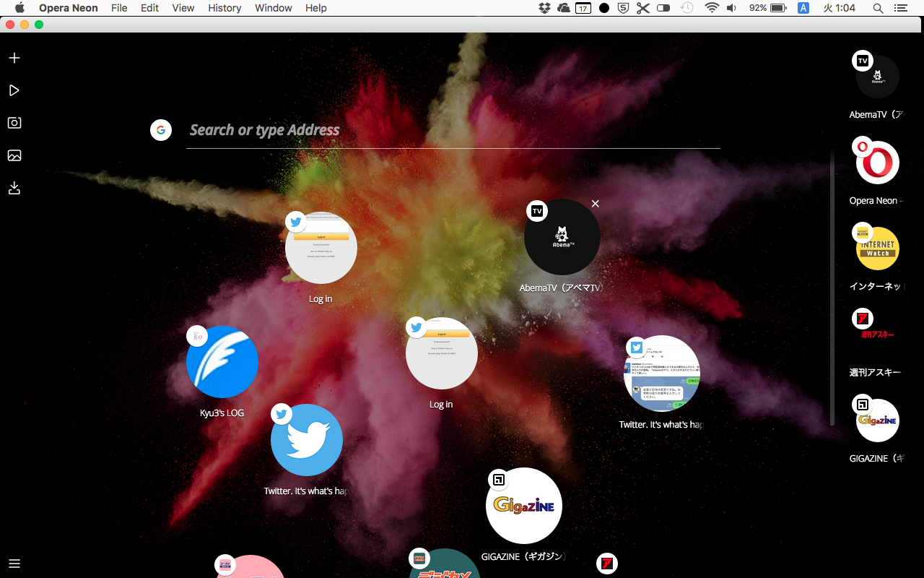Open the Twitter timeline screenshot bubble
Viewport: 924px width, 578px height.
tap(662, 374)
